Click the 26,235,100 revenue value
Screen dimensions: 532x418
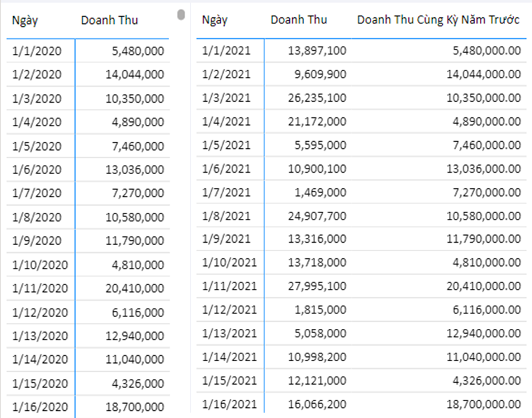tap(317, 98)
